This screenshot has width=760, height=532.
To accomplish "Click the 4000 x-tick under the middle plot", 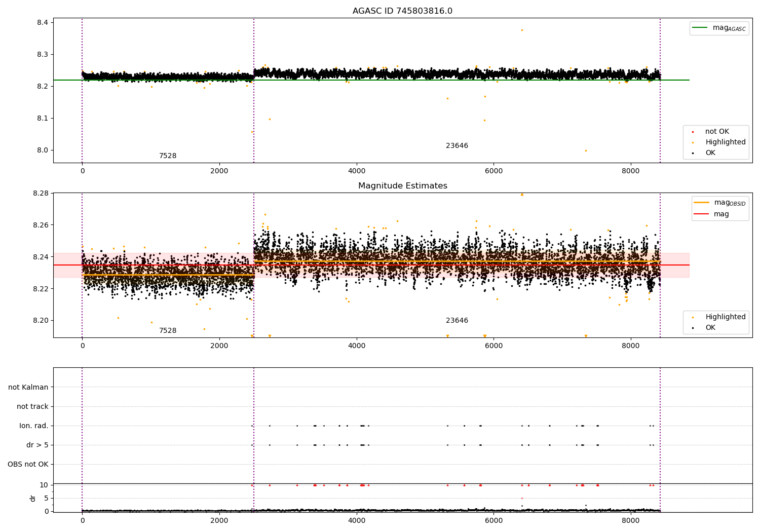I will [x=357, y=346].
